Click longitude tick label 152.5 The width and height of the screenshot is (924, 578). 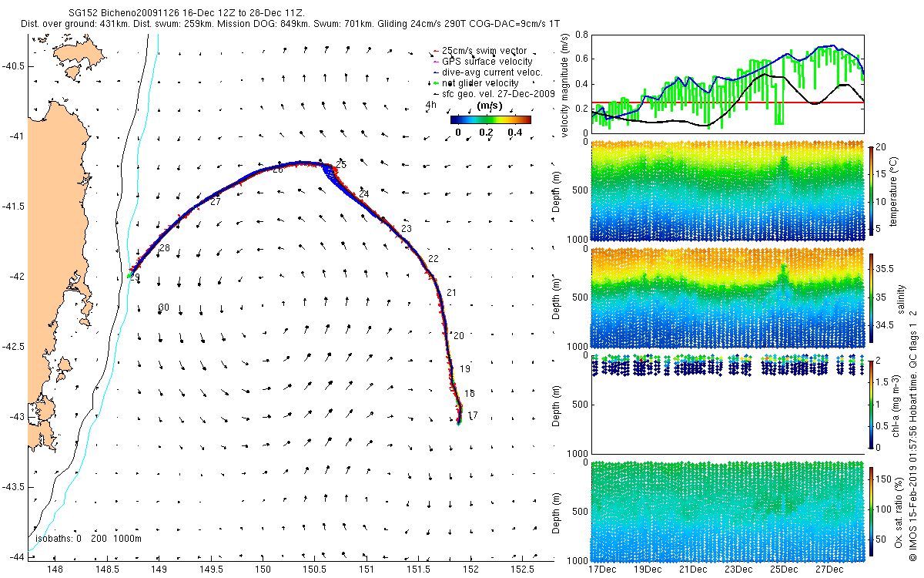[x=522, y=570]
